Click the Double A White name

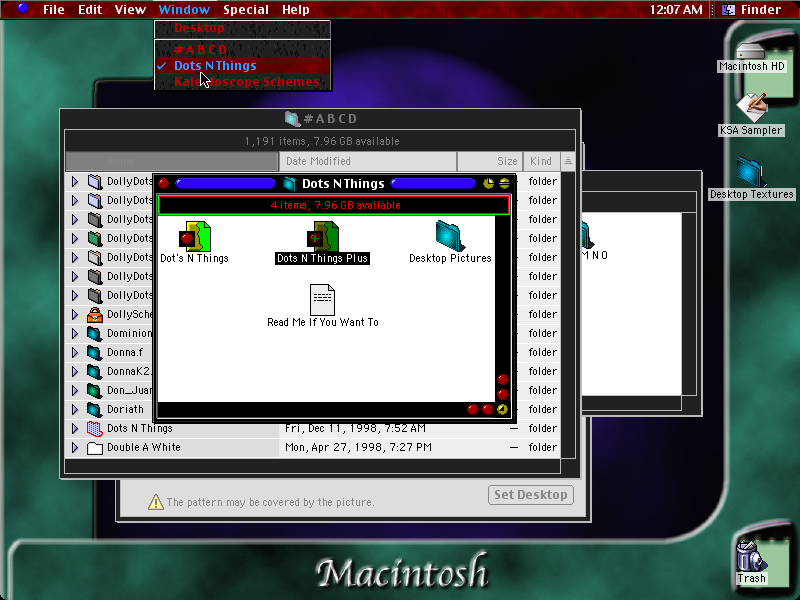(144, 447)
